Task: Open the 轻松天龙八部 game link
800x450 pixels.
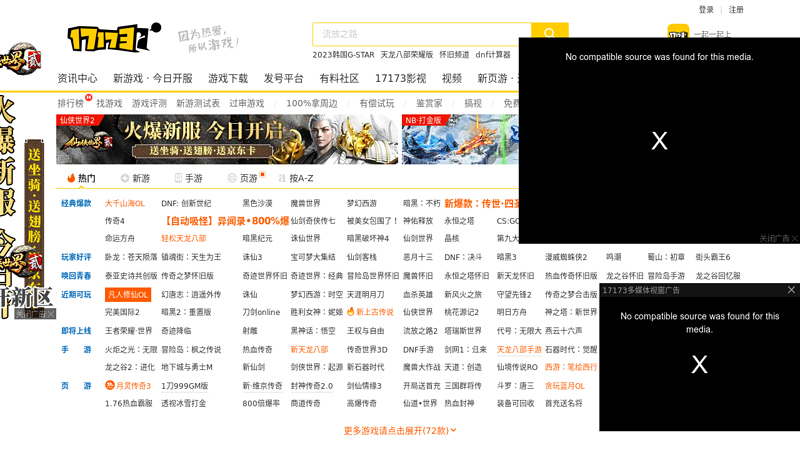Action: coord(184,238)
